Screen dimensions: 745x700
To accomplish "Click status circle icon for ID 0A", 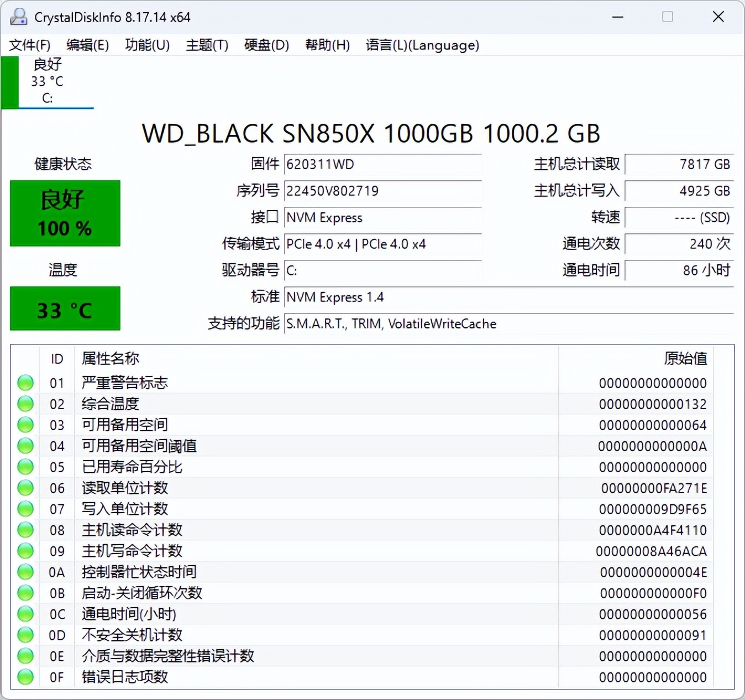I will 25,572.
